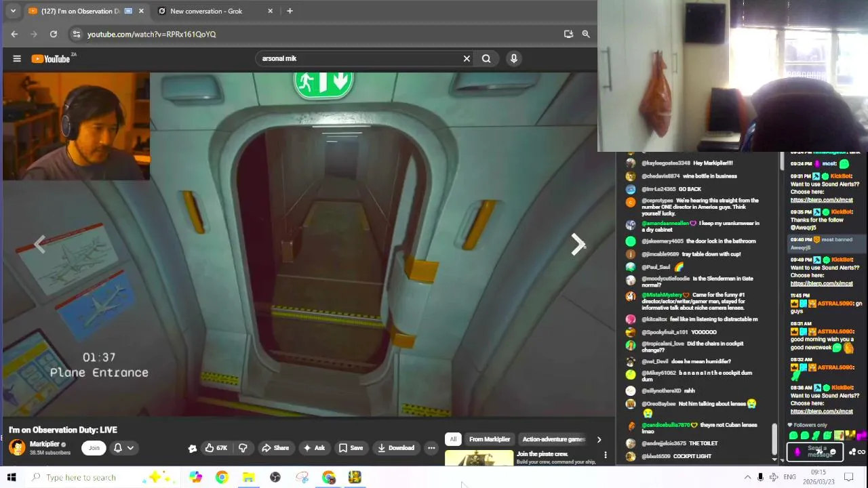The image size is (868, 488).
Task: Share the video
Action: coord(275,448)
